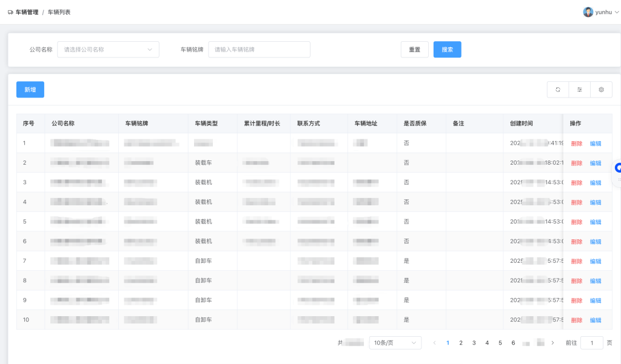Image resolution: width=621 pixels, height=364 pixels.
Task: Open the 10条/页 page size dropdown
Action: pyautogui.click(x=395, y=343)
